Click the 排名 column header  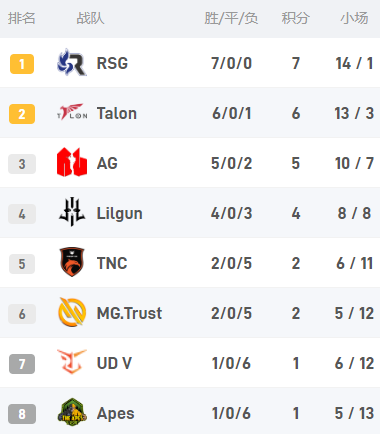(22, 18)
